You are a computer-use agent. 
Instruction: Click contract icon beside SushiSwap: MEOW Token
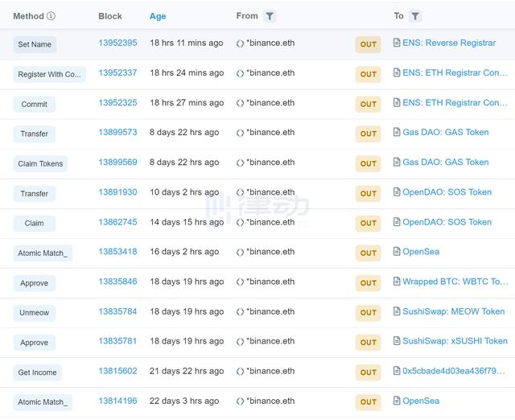(396, 312)
